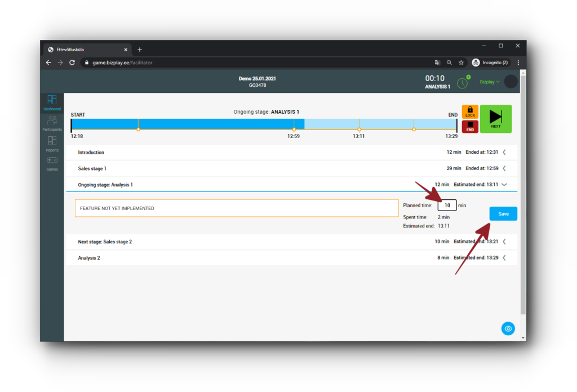
Task: Open the Dashboard sidebar icon
Action: pos(52,103)
